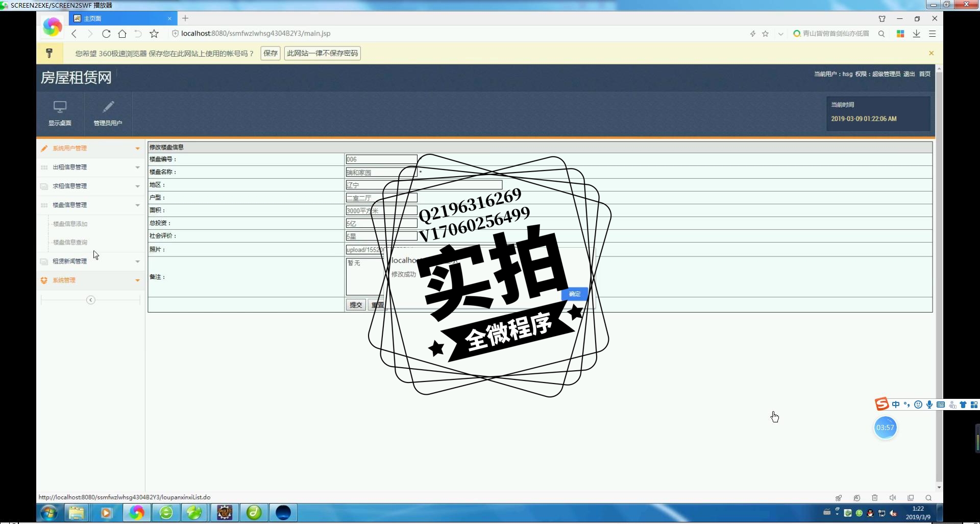
Task: Click the taskbar clock showing 1:22
Action: tap(918, 513)
